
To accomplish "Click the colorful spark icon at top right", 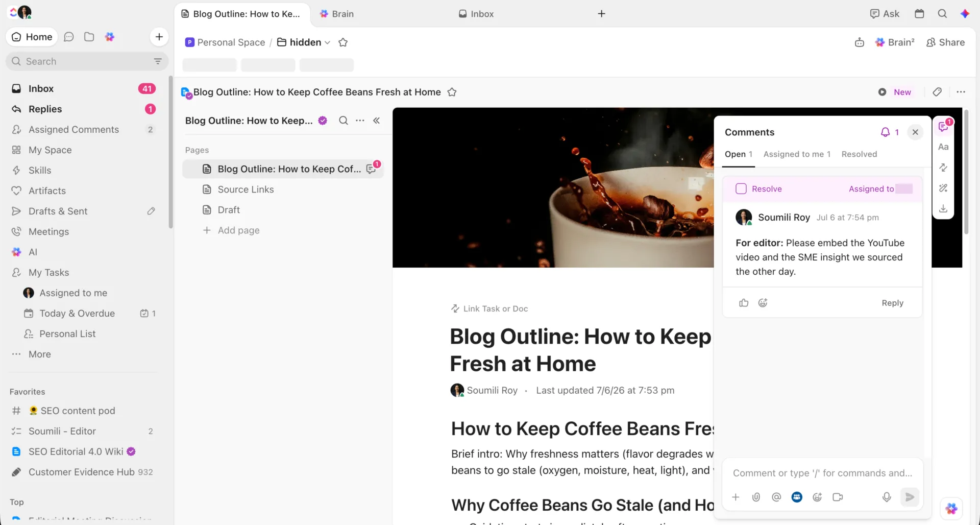I will tap(965, 14).
